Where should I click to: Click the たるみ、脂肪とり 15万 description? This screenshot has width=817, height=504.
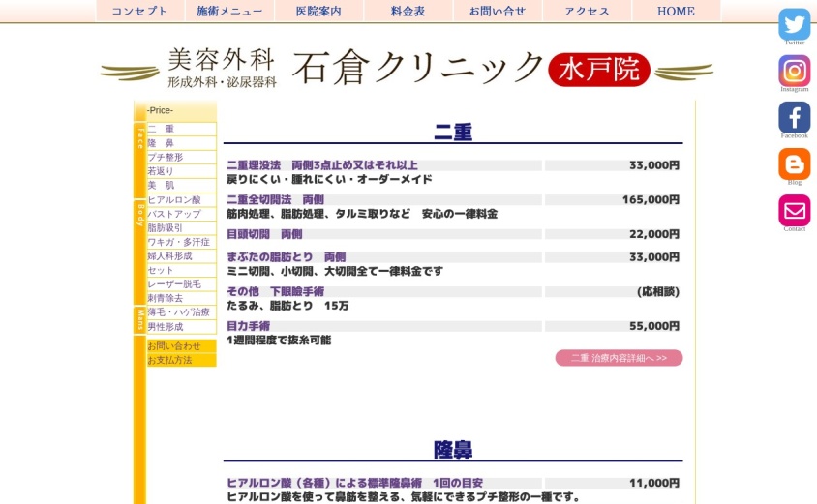[x=287, y=306]
